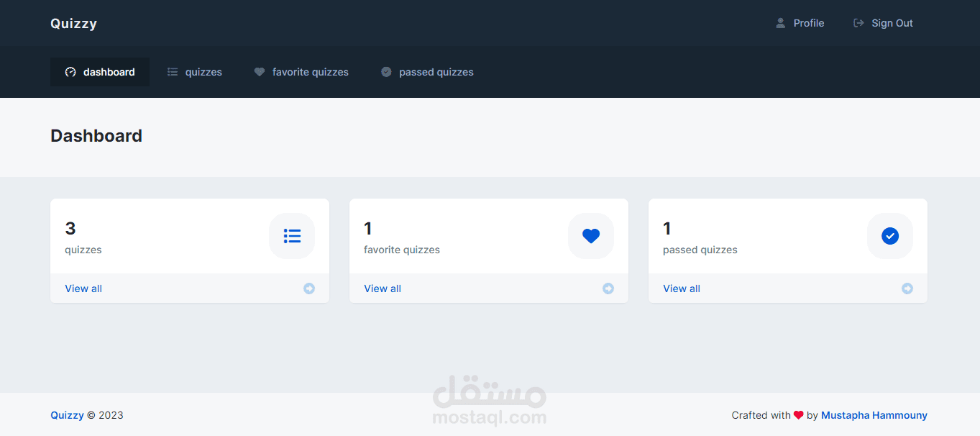980x436 pixels.
Task: Click View all under favorite quizzes card
Action: (383, 289)
